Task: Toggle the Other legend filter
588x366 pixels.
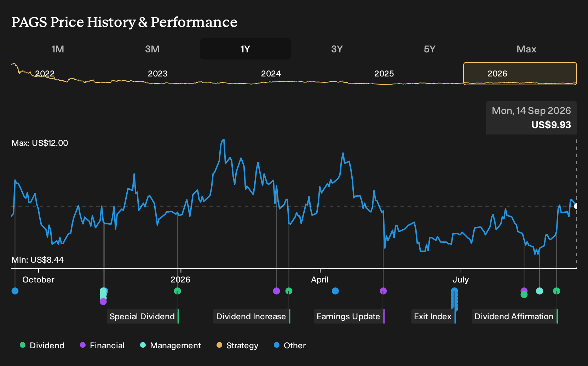Action: (290, 345)
